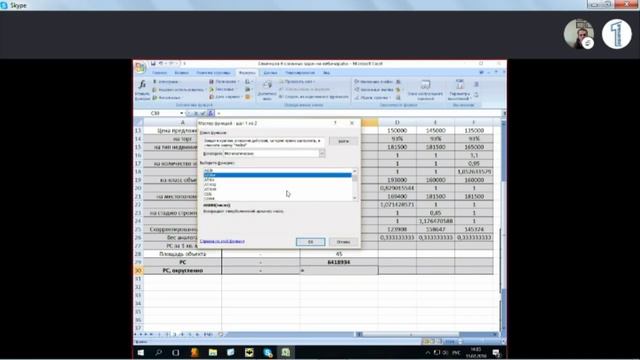Screen dimensions: 640x360
Task: Switch to Вставка (Insert) ribbon tab
Action: (x=182, y=73)
